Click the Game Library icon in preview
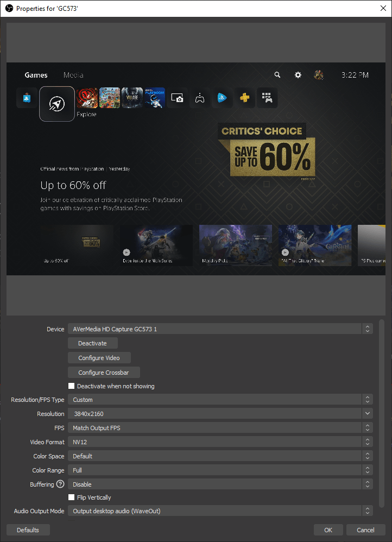Image resolution: width=392 pixels, height=542 pixels. click(267, 98)
